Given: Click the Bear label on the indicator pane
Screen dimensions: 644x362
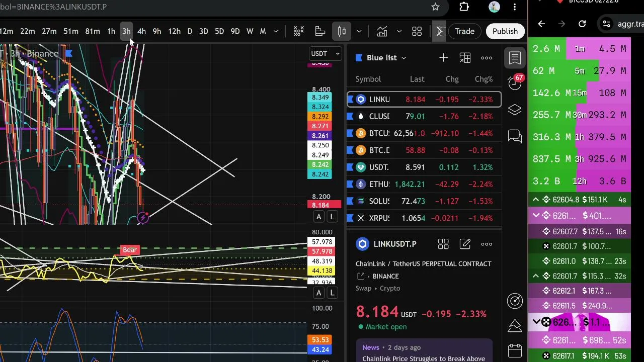Looking at the screenshot, I should click(130, 250).
